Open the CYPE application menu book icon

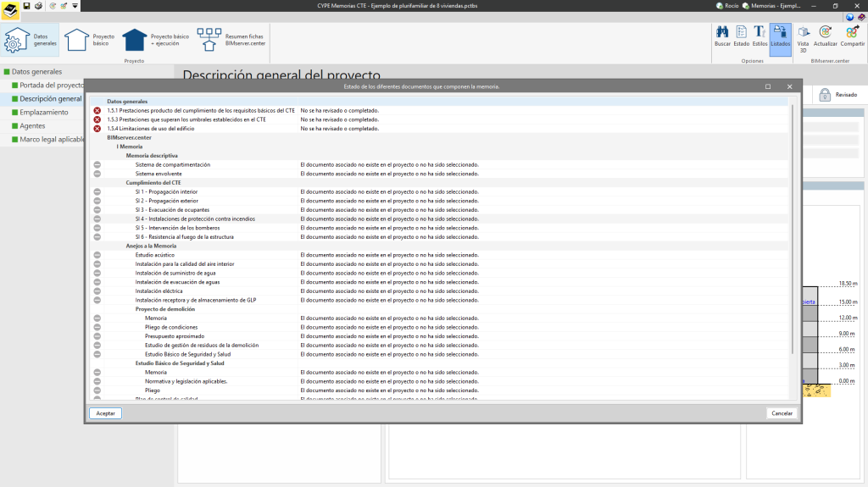[x=10, y=10]
